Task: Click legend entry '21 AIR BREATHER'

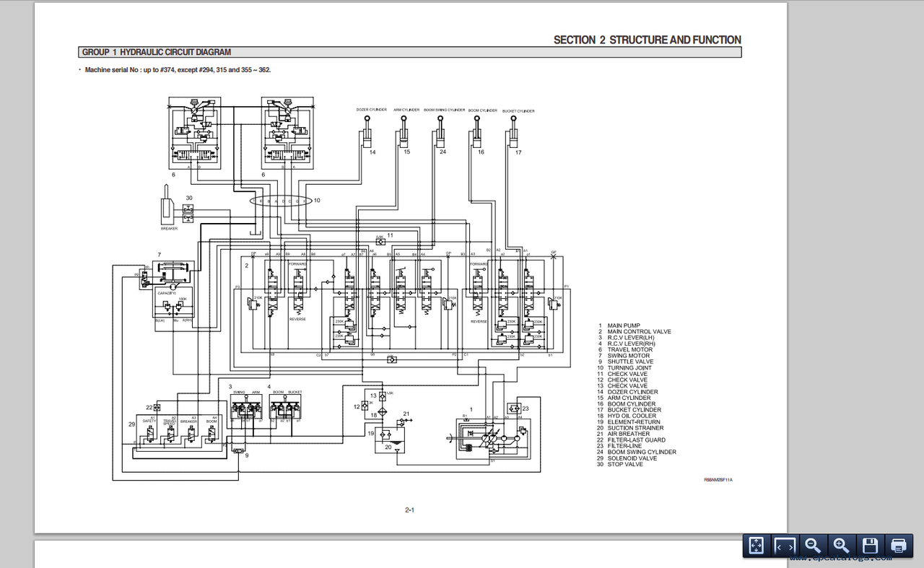Action: tap(623, 434)
